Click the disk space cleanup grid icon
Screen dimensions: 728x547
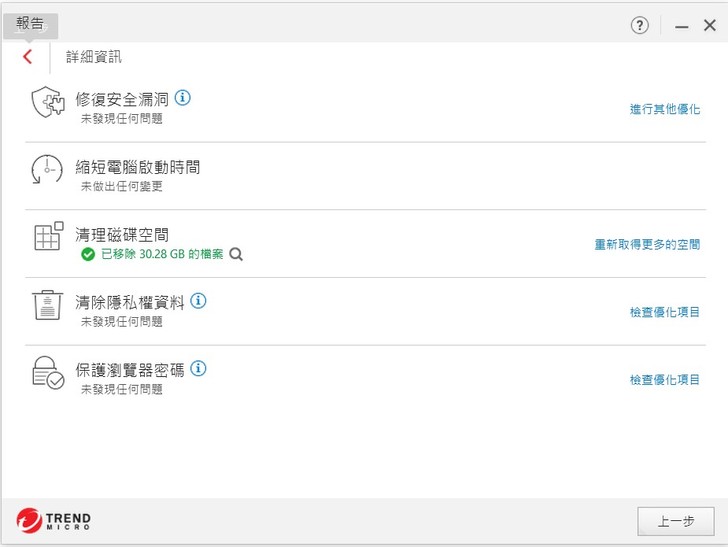pos(47,238)
